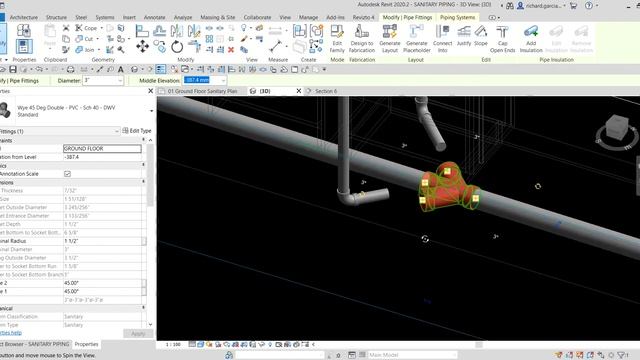Open the Join dropdown arrow

[98, 49]
